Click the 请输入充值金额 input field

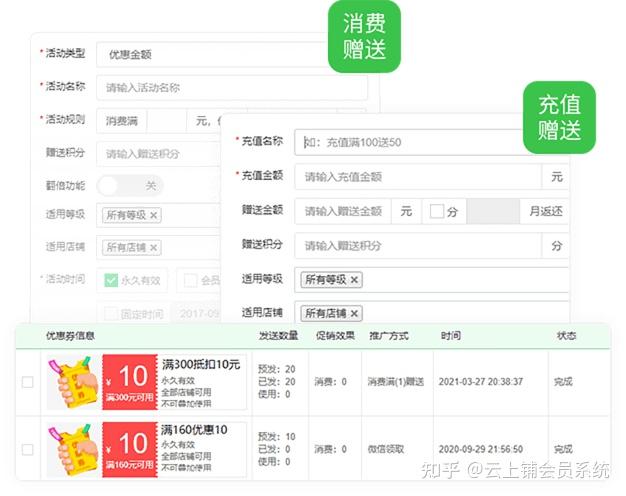click(418, 177)
